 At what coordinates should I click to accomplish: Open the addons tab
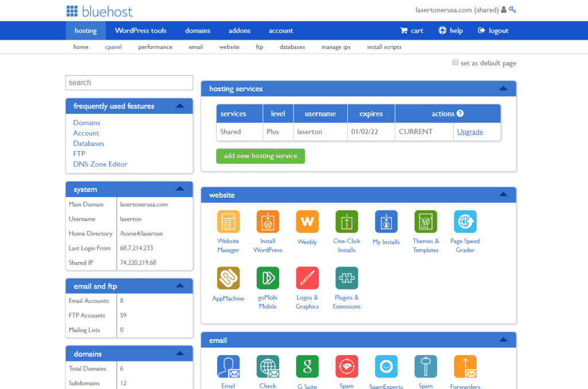pyautogui.click(x=239, y=31)
